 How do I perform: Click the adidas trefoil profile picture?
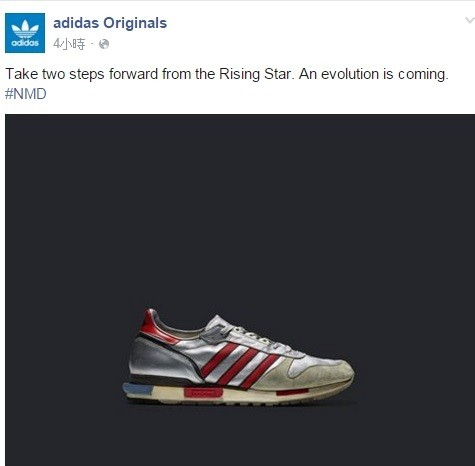pos(25,33)
